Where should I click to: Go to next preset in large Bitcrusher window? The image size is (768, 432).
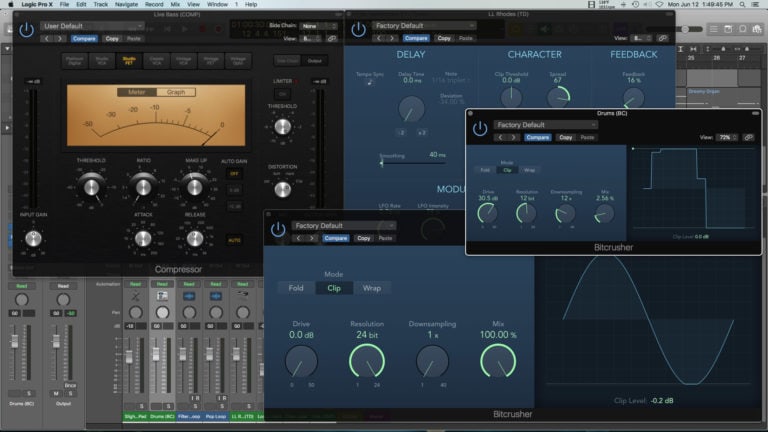tap(312, 239)
